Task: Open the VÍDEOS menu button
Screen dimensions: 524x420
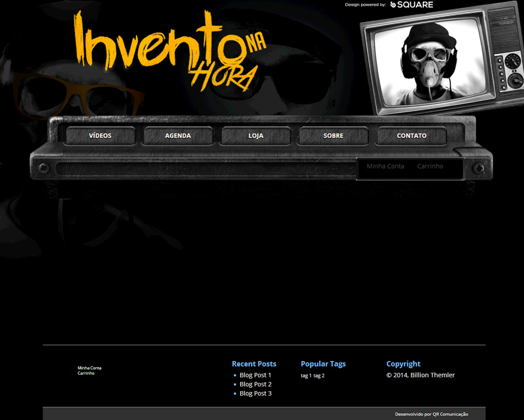Action: coord(100,136)
